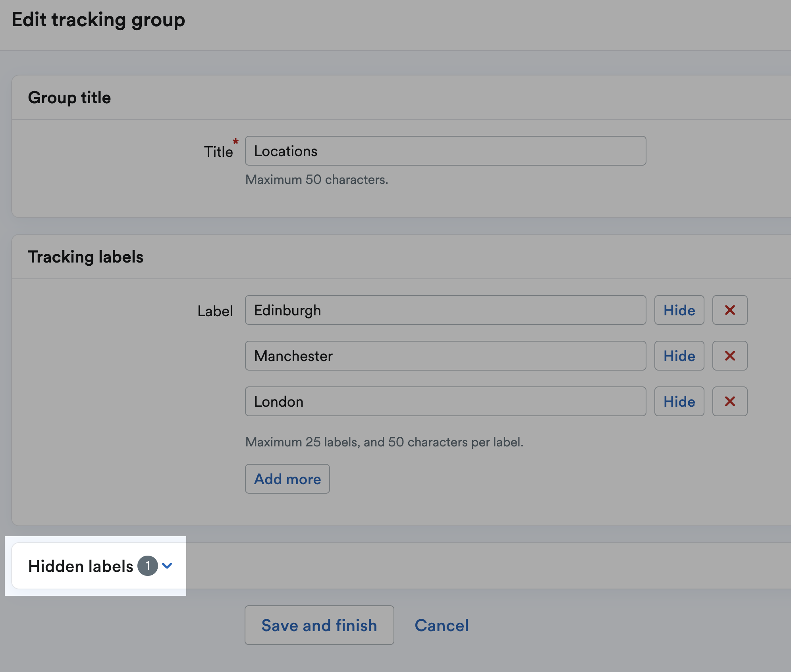Open the Hidden labels section heading
Screen dimensions: 791x672
(81, 566)
